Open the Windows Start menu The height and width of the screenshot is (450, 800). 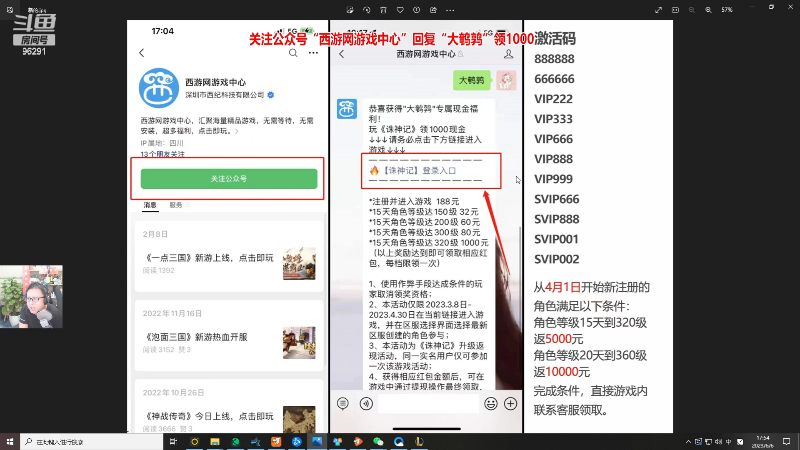pyautogui.click(x=10, y=441)
